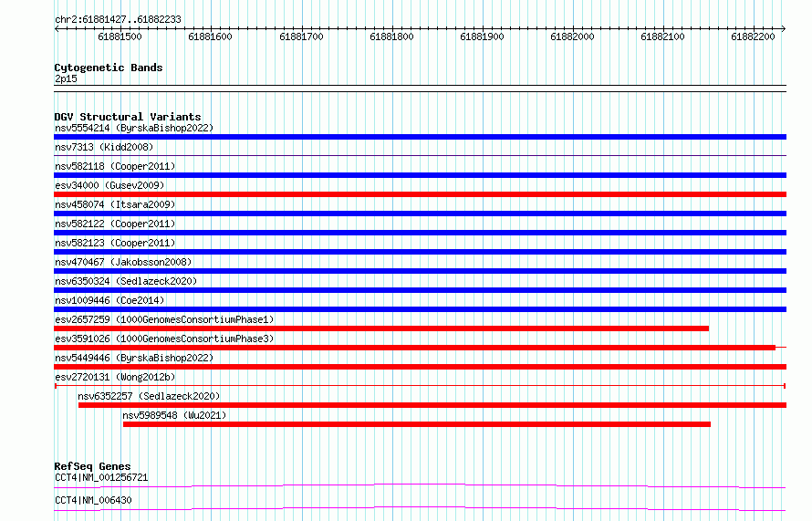
Task: Select the CCT4|NM_006430 gene label
Action: click(93, 500)
